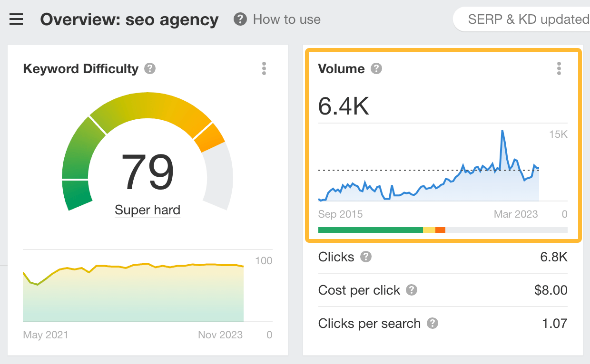Open options via Keyword Difficulty three-dot control
This screenshot has width=590, height=364.
(x=264, y=68)
